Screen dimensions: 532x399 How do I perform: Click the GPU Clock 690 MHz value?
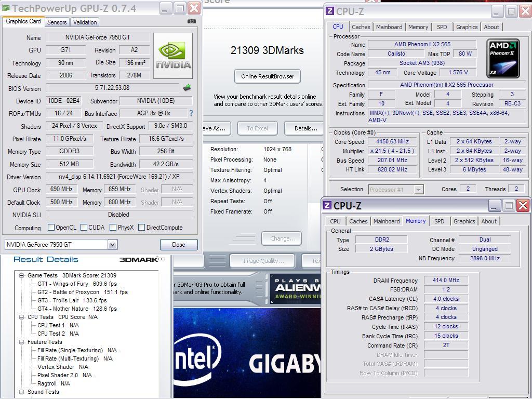(x=61, y=189)
